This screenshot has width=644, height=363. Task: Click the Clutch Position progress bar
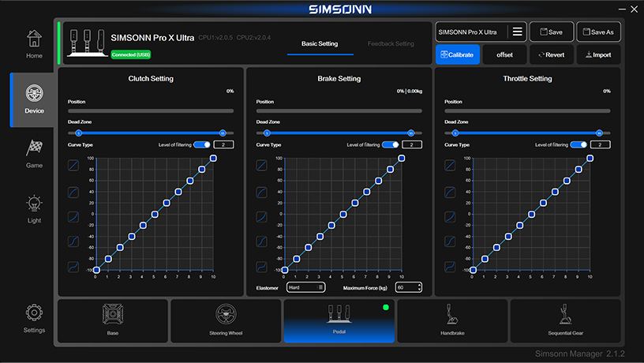tap(151, 110)
